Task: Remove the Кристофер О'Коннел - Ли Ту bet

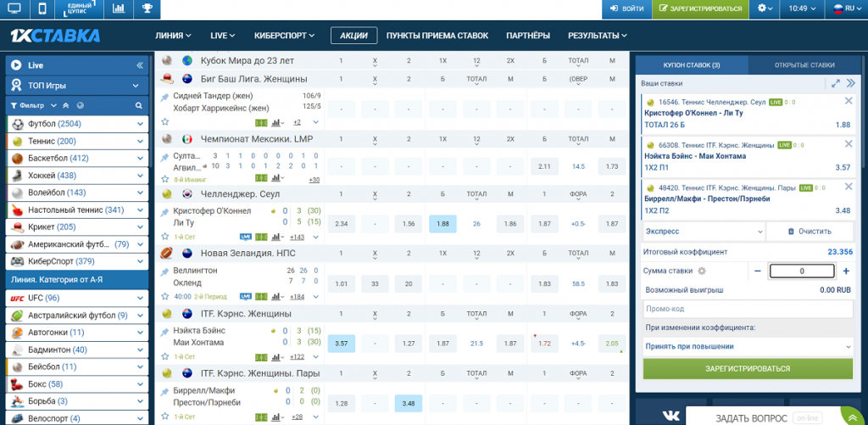Action: [849, 101]
